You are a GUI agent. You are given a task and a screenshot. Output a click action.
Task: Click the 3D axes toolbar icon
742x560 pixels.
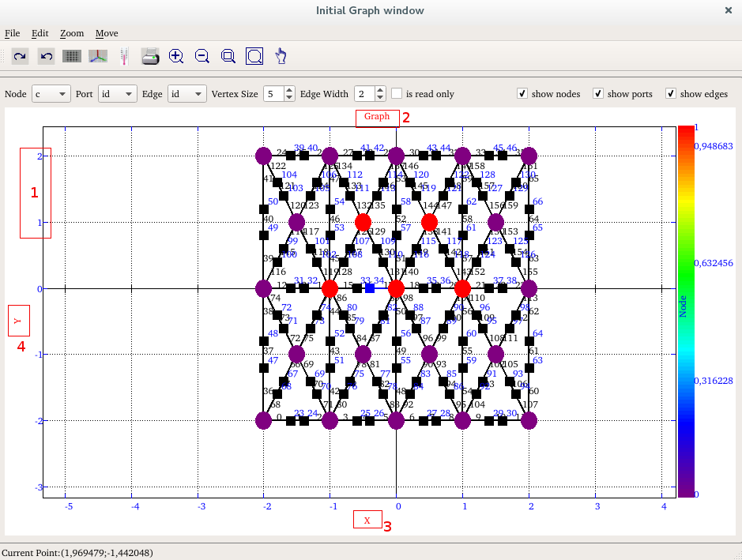(98, 56)
